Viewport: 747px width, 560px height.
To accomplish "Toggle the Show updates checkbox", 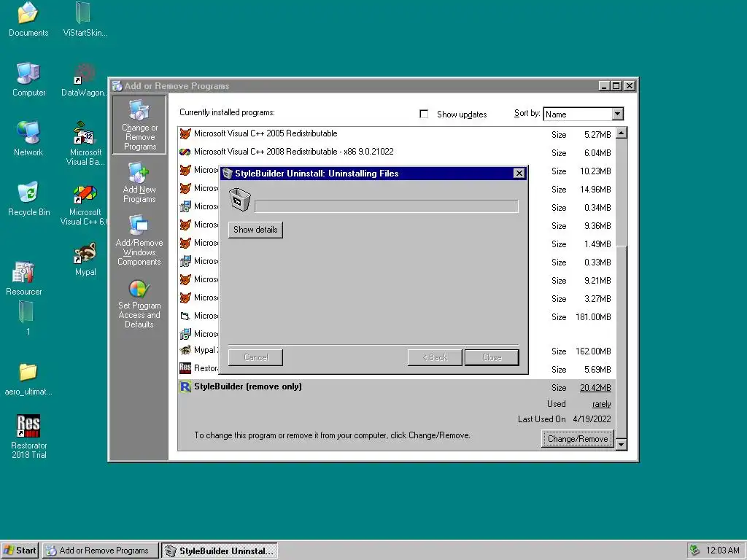I will 424,114.
